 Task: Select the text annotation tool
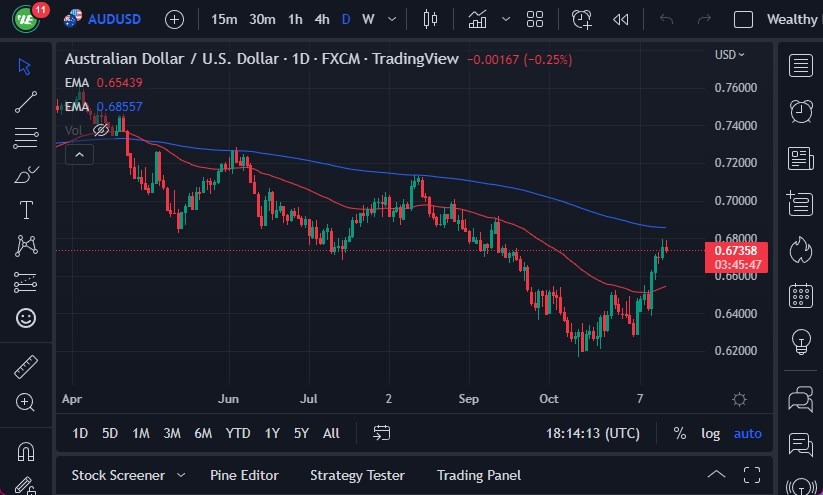26,210
